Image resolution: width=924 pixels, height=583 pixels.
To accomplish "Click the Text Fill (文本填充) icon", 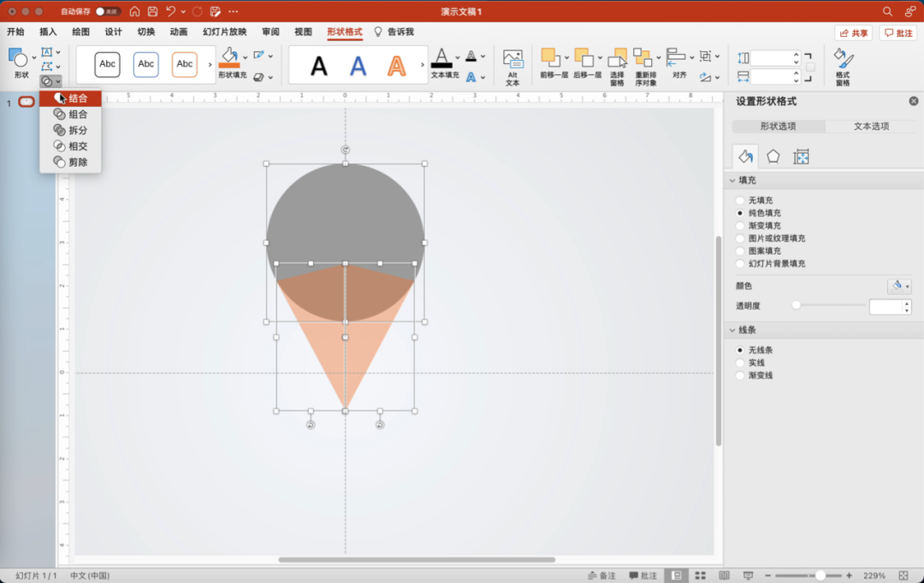I will [x=441, y=58].
